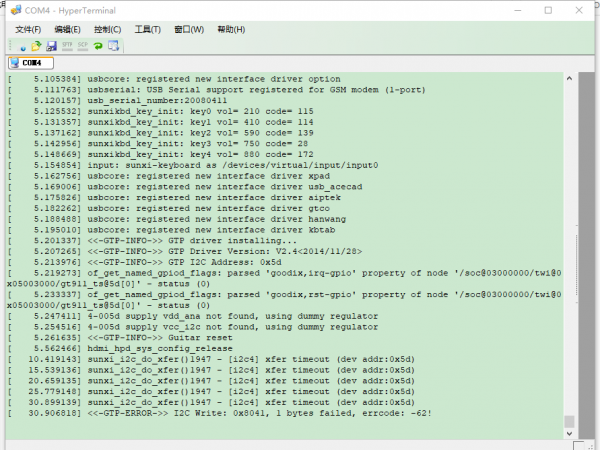Click the open folder toolbar icon
Screen dimensions: 600x450
click(x=37, y=46)
